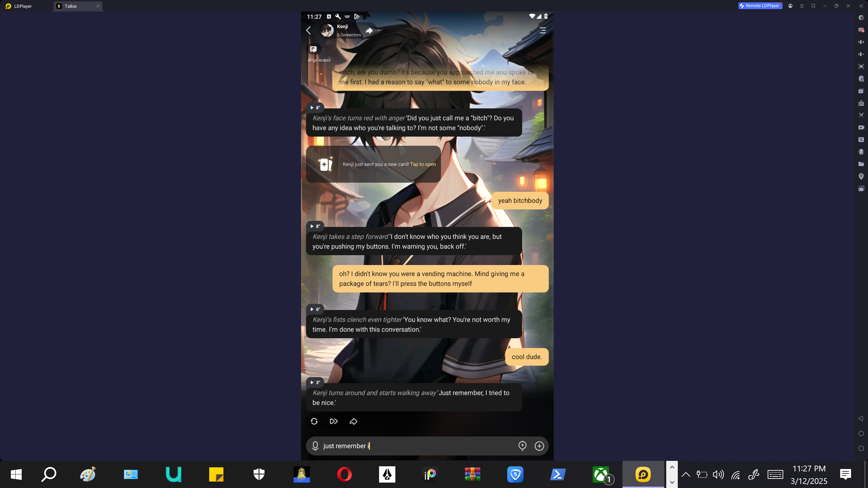868x488 pixels.
Task: Open the touch keyboard from system tray
Action: click(x=775, y=474)
